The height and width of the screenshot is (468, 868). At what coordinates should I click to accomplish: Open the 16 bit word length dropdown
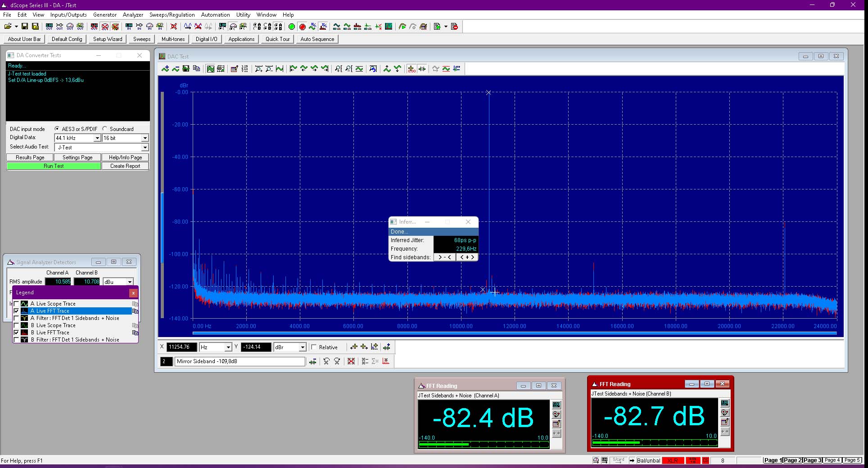click(145, 138)
